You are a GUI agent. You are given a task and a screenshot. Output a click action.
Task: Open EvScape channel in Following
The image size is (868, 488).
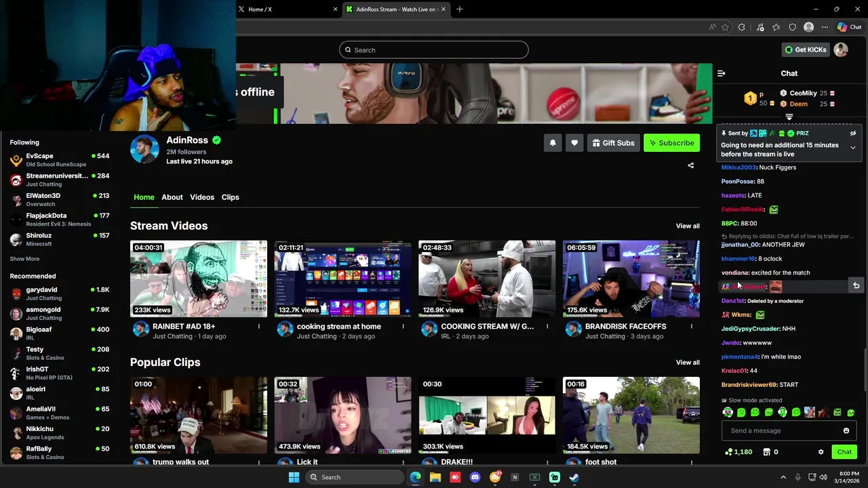coord(60,160)
